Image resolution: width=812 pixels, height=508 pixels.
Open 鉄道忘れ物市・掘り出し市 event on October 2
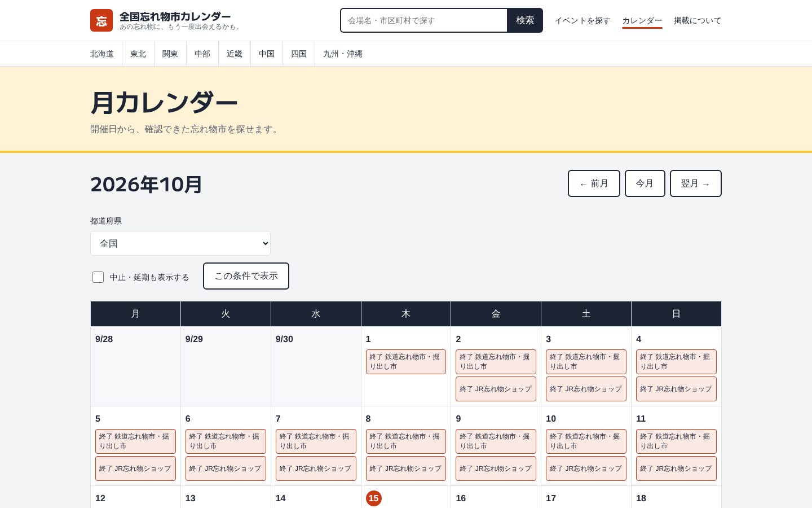pos(496,362)
